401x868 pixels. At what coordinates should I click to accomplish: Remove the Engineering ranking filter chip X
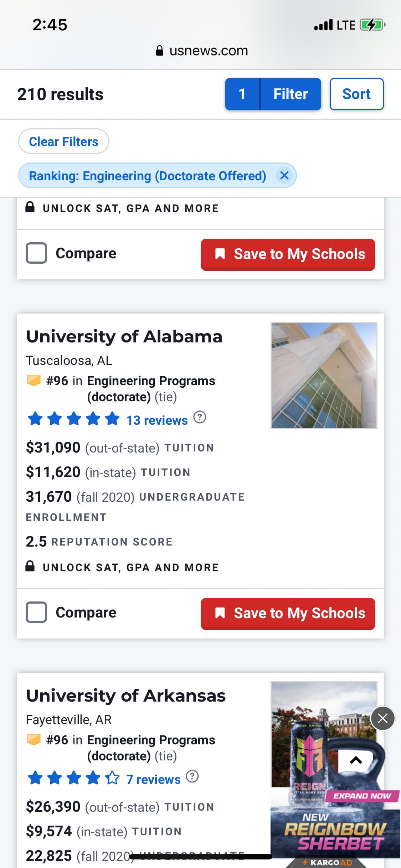point(284,175)
